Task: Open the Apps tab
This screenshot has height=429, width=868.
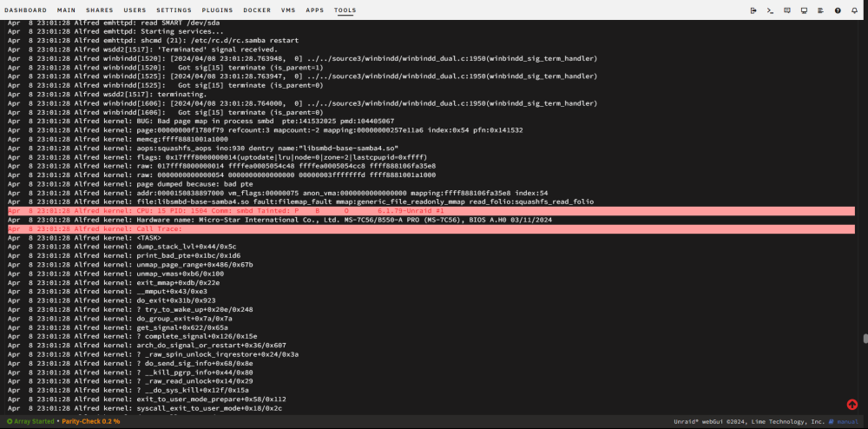Action: click(x=315, y=10)
